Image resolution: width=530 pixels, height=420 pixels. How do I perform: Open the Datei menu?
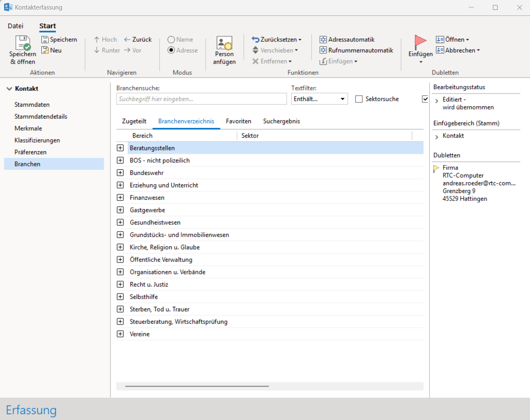pos(15,26)
